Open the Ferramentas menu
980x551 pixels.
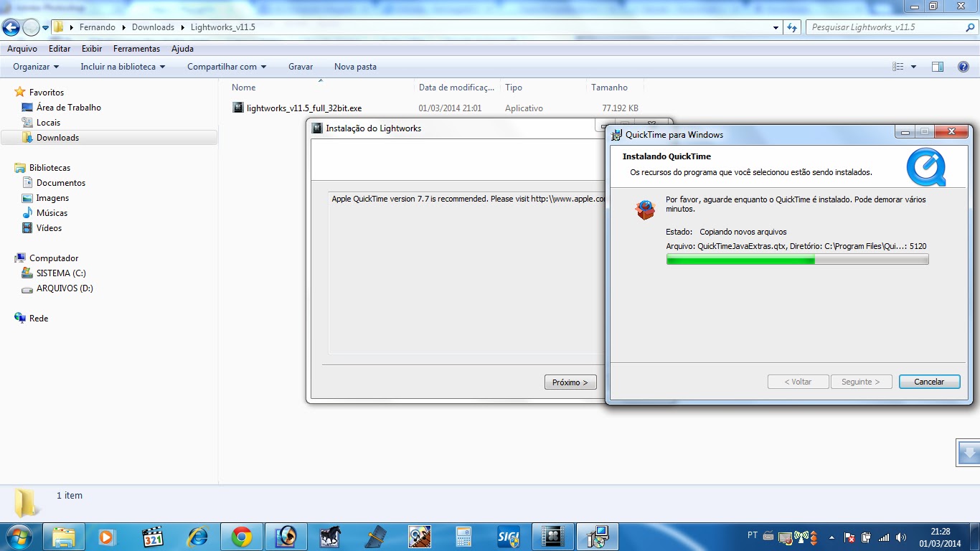pos(136,49)
